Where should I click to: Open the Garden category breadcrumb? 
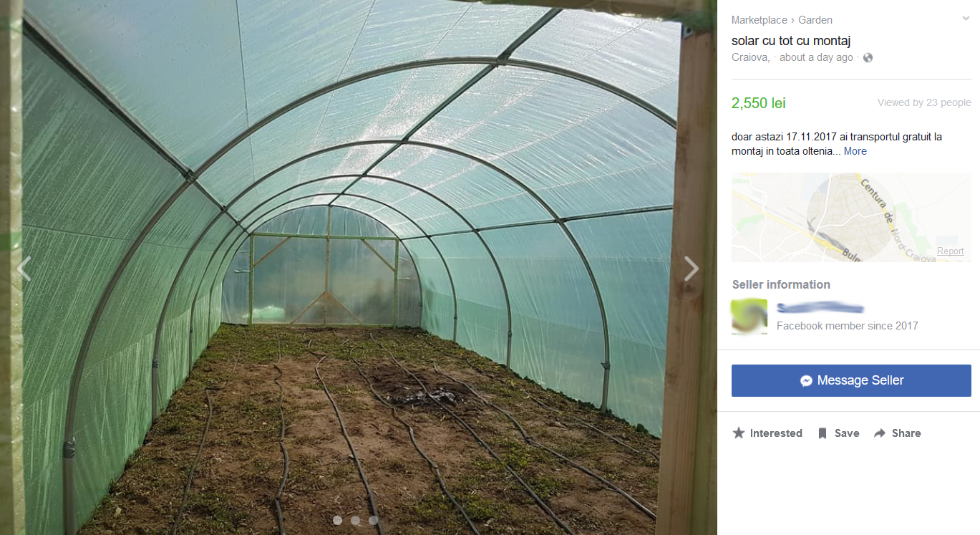pos(815,20)
